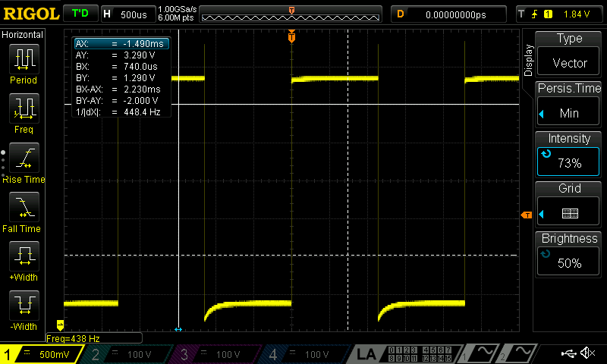Click the Intensity rotary knob icon
This screenshot has width=607, height=364.
click(x=546, y=154)
